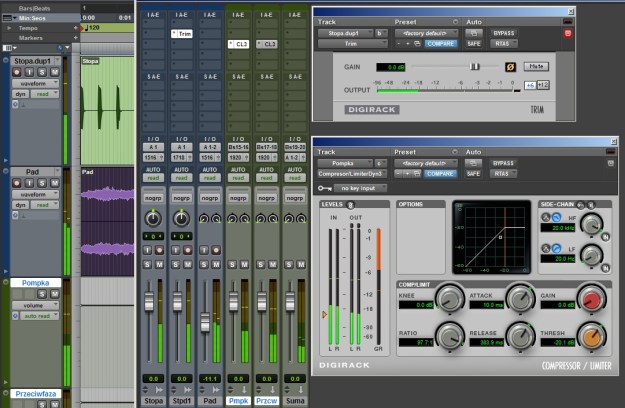Screen dimensions: 625x408
Task: Click the Attack knob in Comp/Limit section
Action: point(520,296)
